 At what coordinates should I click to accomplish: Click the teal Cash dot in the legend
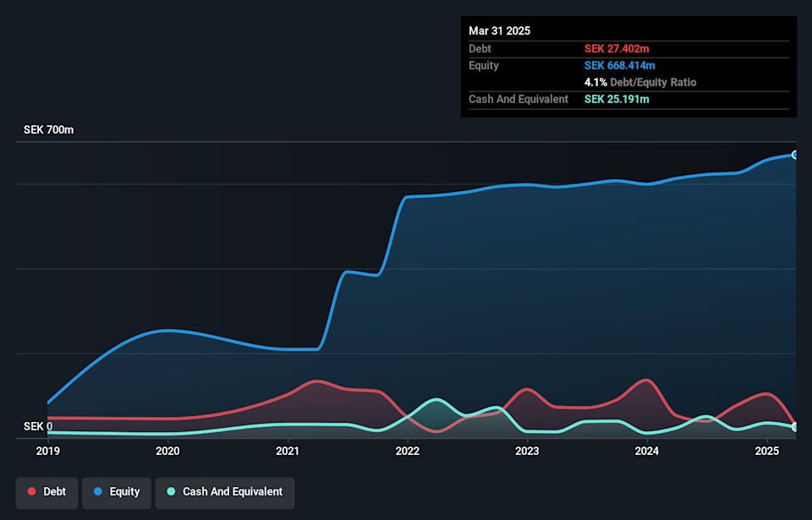pyautogui.click(x=171, y=492)
